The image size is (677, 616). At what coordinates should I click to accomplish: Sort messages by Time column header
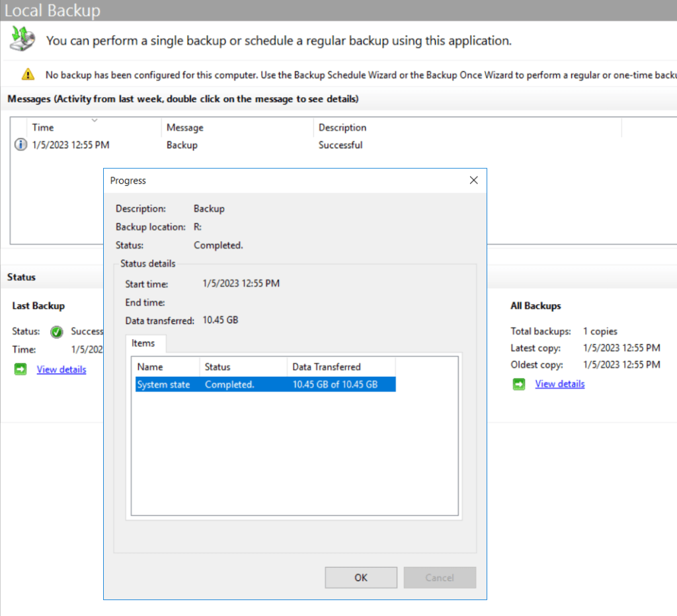click(x=93, y=128)
